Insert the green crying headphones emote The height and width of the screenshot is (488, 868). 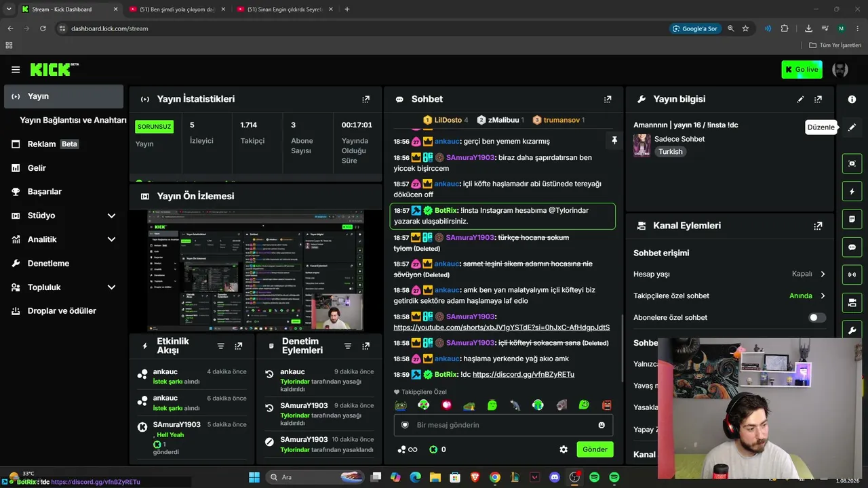538,405
